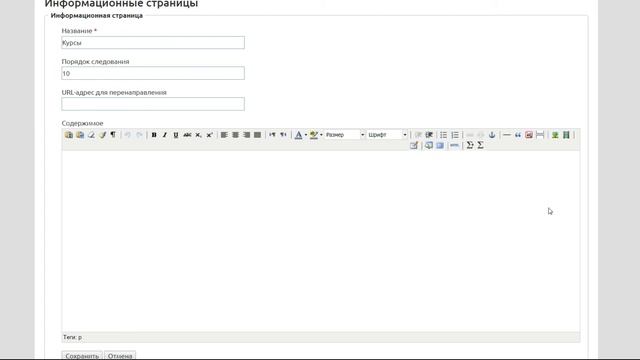Apply the text color (A) button
The image size is (640, 360).
pos(298,135)
